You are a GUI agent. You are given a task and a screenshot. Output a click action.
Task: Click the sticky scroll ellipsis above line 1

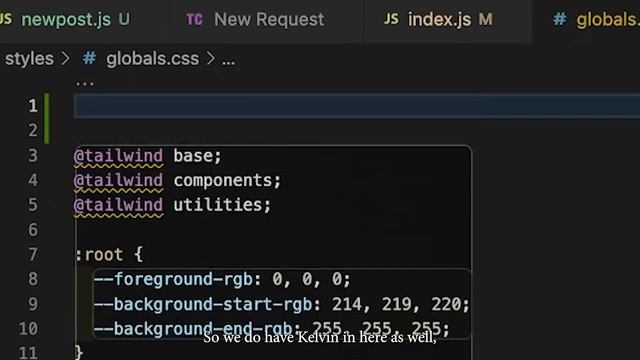point(85,84)
